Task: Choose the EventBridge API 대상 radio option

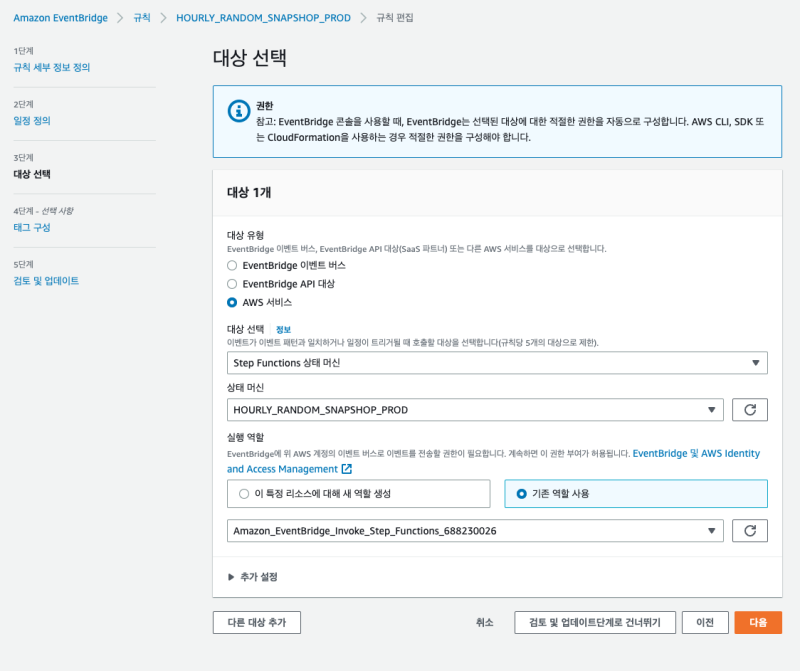Action: (x=232, y=284)
